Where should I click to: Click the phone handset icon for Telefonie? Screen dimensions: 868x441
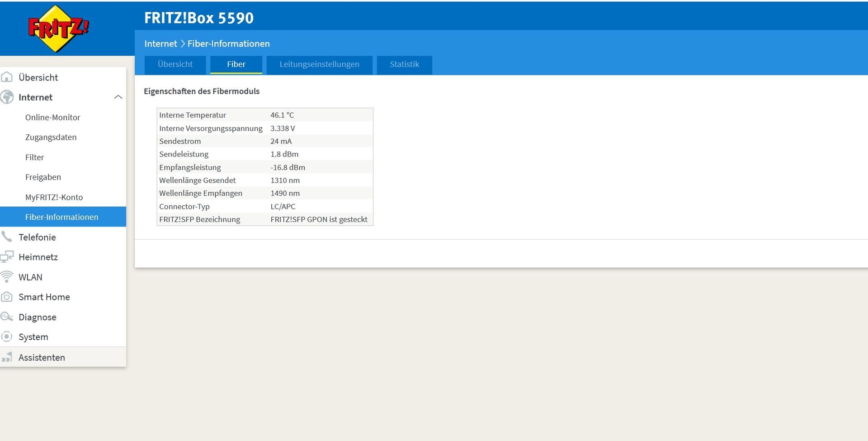click(7, 237)
